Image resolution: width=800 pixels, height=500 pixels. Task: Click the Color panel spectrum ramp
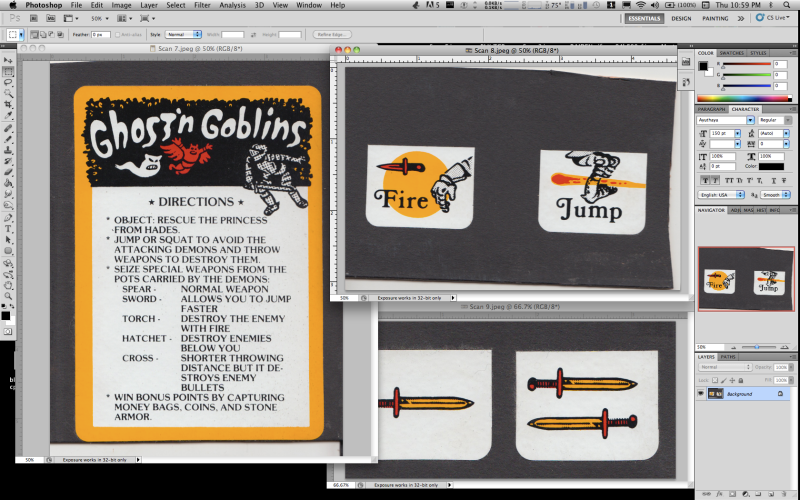pos(744,98)
